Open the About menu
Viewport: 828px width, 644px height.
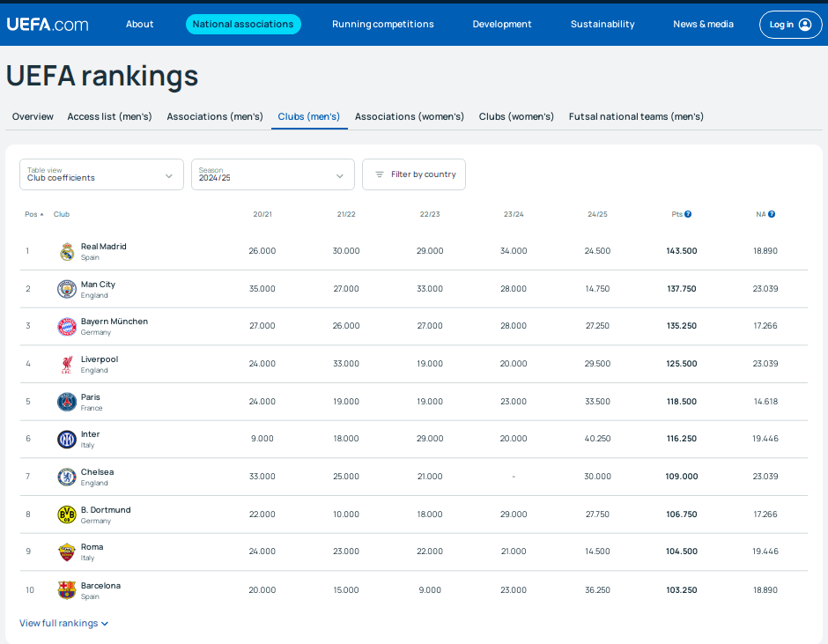pos(139,25)
